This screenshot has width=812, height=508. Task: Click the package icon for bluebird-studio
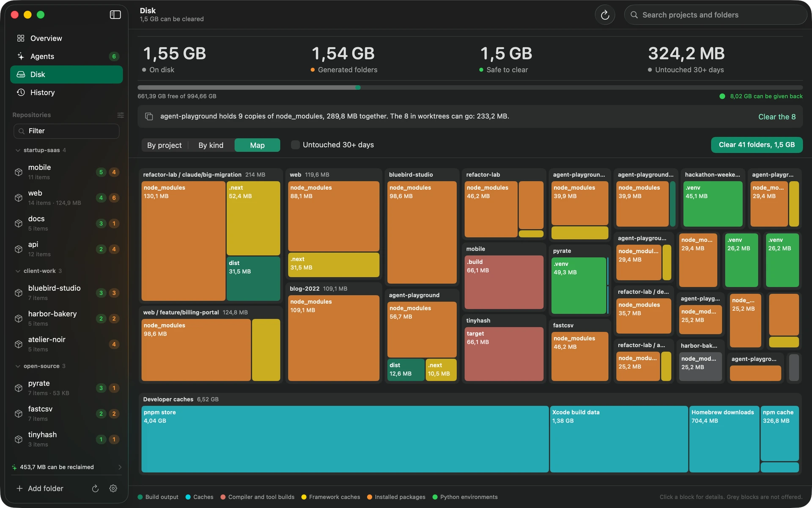19,293
